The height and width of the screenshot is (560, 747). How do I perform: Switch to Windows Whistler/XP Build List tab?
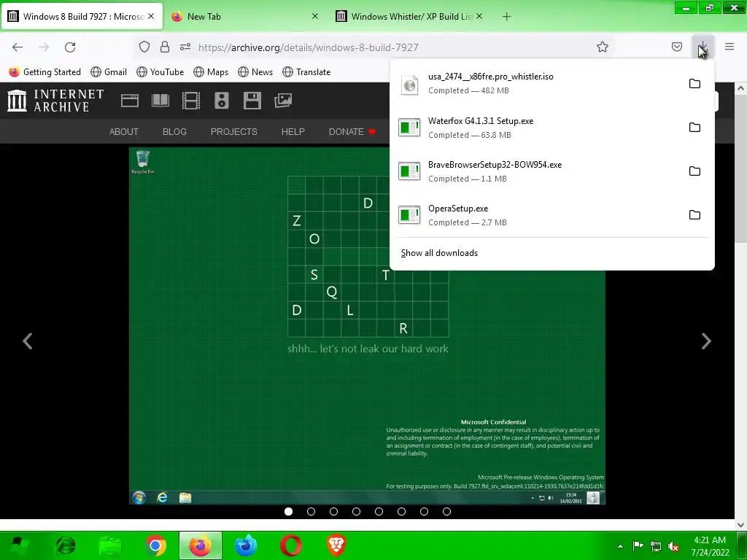click(411, 16)
